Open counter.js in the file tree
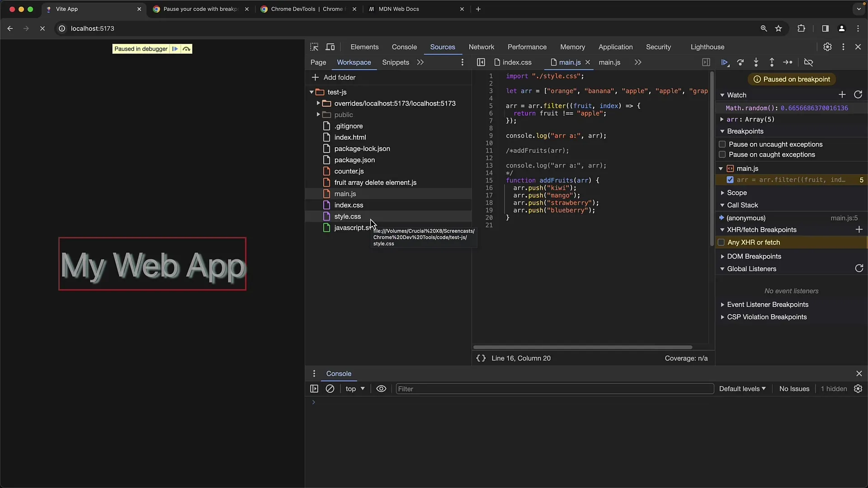The width and height of the screenshot is (868, 488). pos(349,171)
